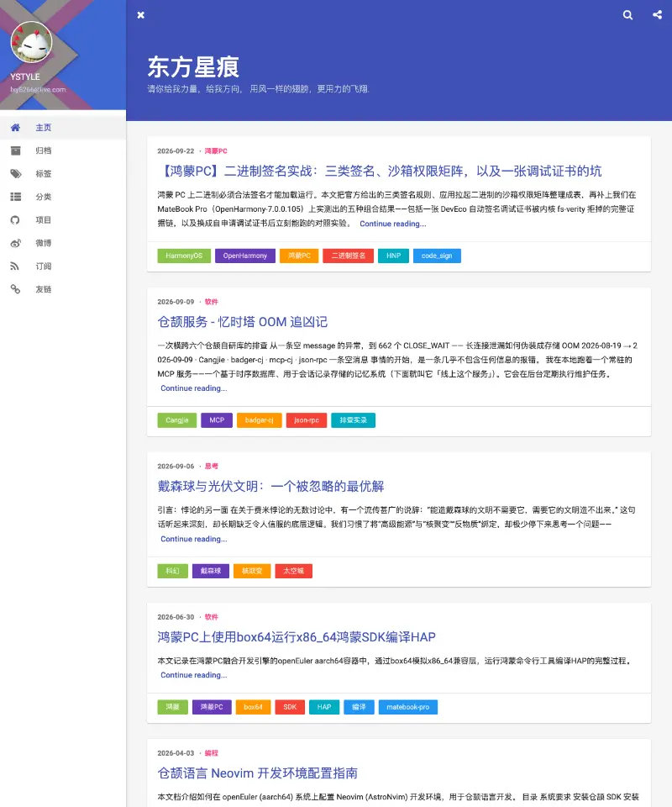Select the green Cangjie tag

point(177,420)
